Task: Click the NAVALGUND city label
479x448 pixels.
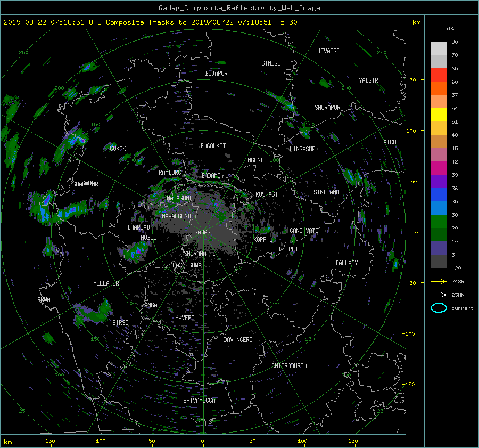Action: click(176, 216)
